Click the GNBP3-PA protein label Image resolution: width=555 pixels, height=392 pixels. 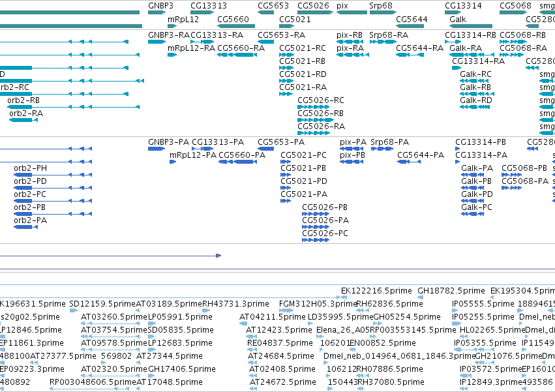[168, 142]
